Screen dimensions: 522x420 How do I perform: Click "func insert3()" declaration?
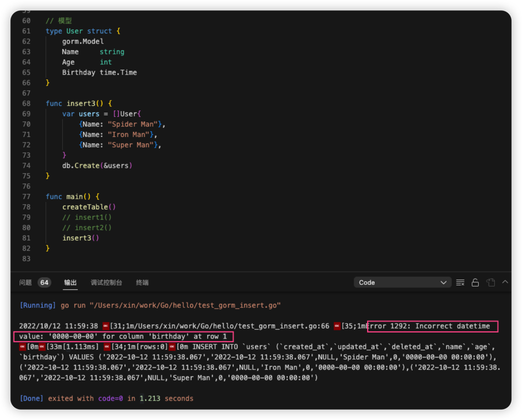75,104
